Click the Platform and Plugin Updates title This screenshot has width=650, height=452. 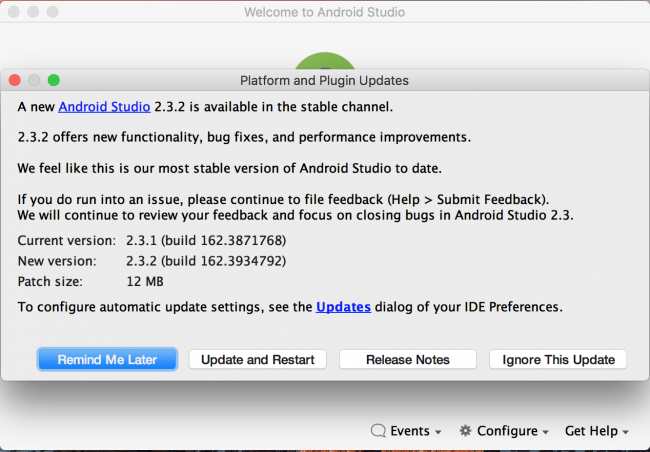(x=324, y=80)
